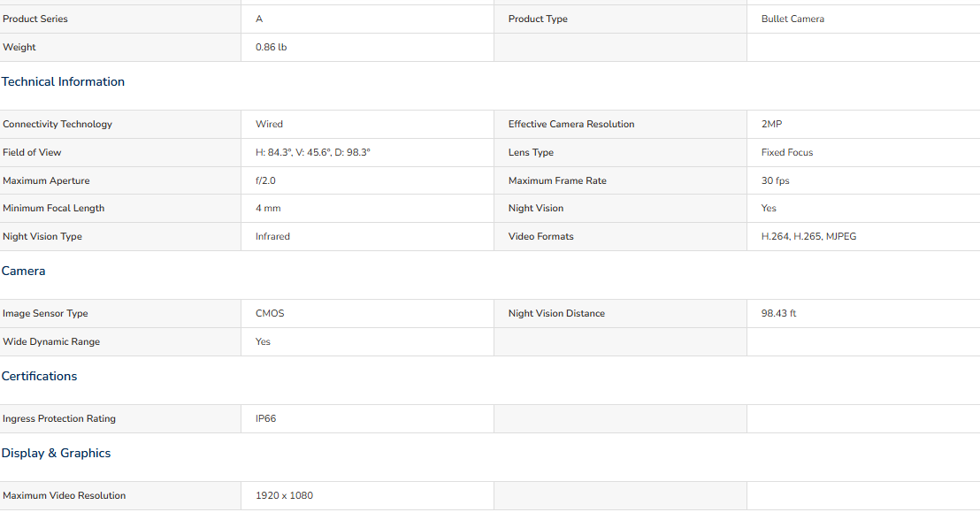This screenshot has height=520, width=980.
Task: Select the Minimum Focal Length label
Action: (54, 208)
